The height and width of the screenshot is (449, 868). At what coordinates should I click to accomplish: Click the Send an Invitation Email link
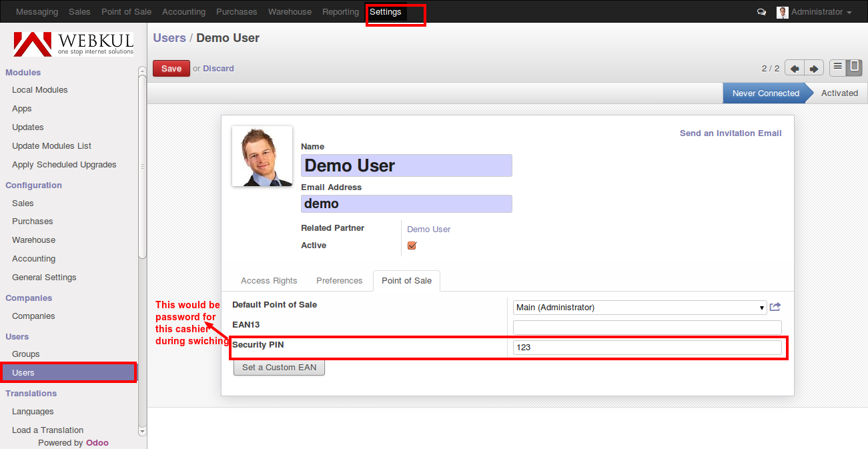[x=731, y=133]
